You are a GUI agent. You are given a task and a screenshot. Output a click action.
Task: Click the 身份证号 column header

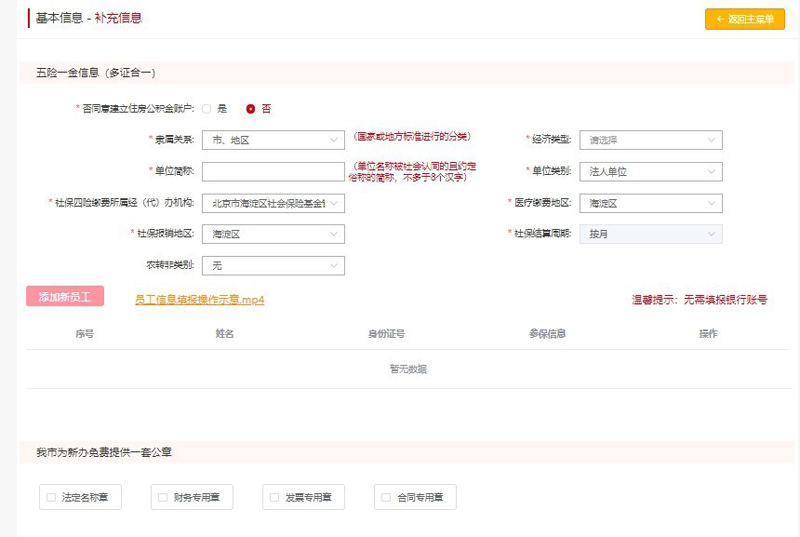pos(386,334)
